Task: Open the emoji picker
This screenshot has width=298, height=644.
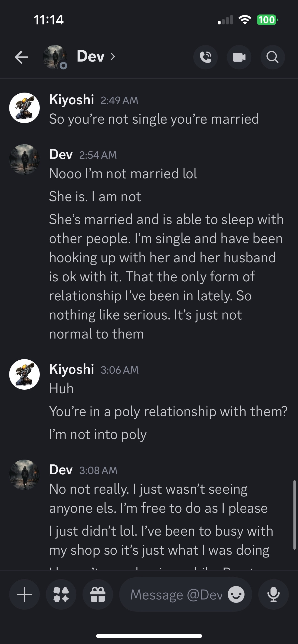Action: click(x=236, y=594)
